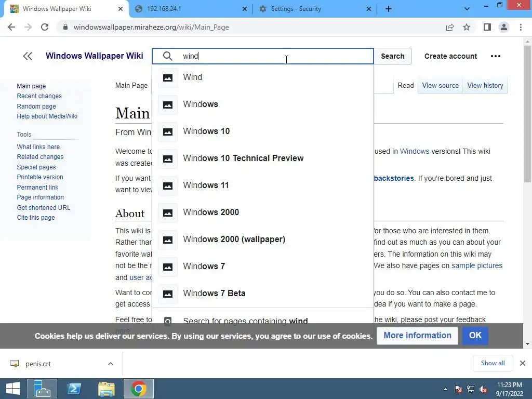Click Cite this page link
The width and height of the screenshot is (532, 399).
click(x=36, y=218)
